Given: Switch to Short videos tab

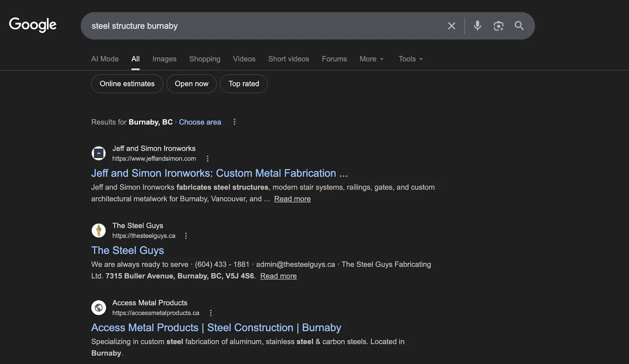Looking at the screenshot, I should (289, 59).
